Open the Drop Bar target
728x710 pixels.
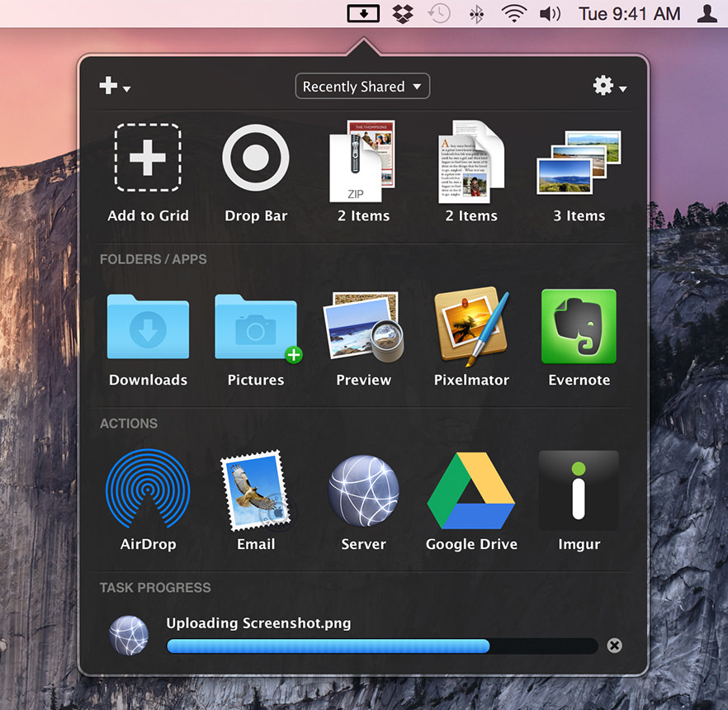[x=255, y=158]
